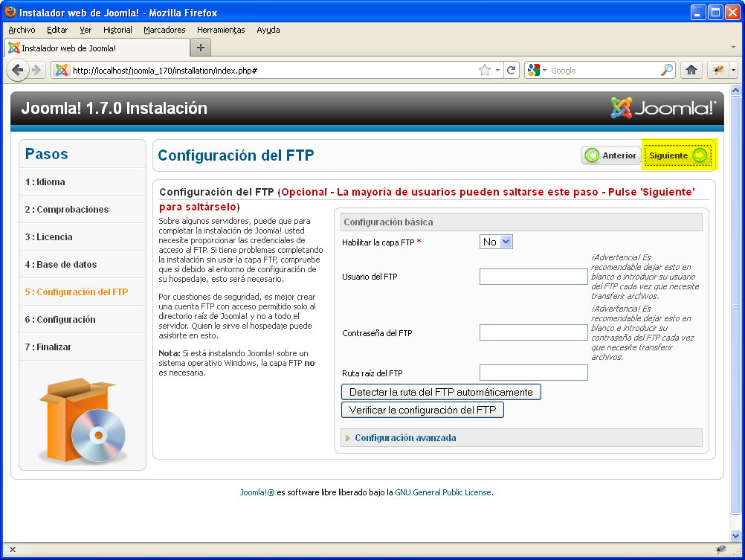The image size is (745, 560).
Task: Open the add-on icon dropdown arrow
Action: click(734, 71)
